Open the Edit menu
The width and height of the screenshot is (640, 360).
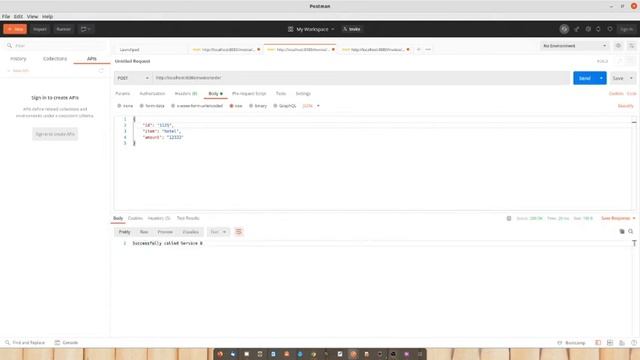pyautogui.click(x=18, y=16)
